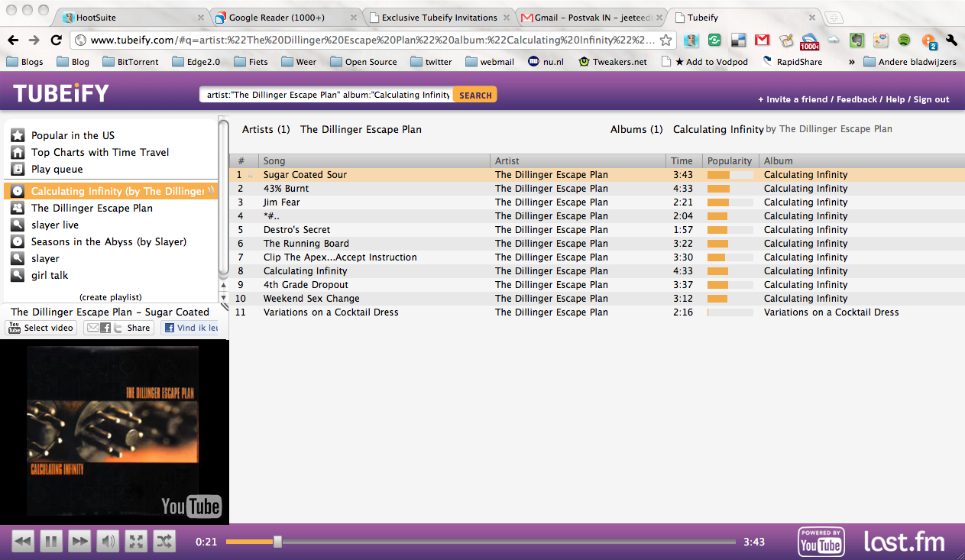The image size is (965, 560).
Task: Open the Spotify extension icon
Action: click(904, 40)
